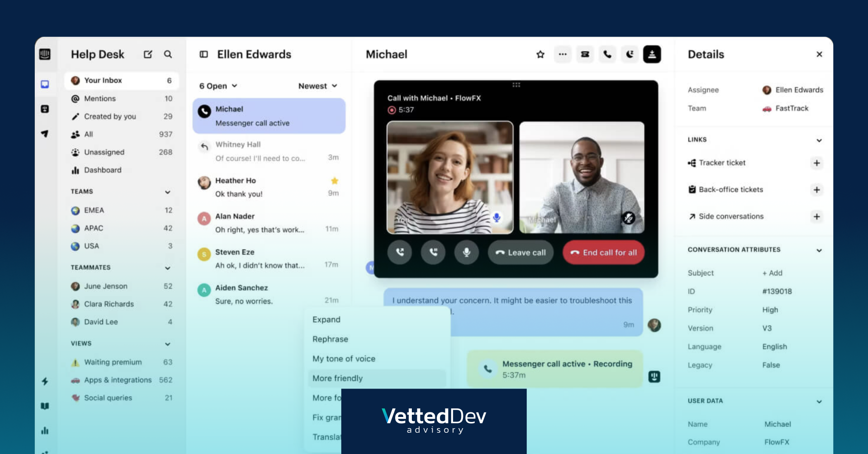Collapse the TEAMS section
The image size is (868, 454).
pyautogui.click(x=168, y=192)
